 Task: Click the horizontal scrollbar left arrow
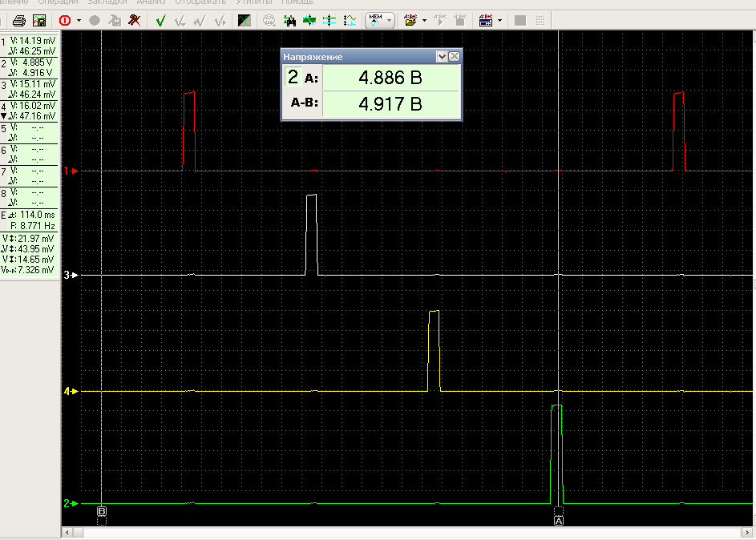coord(67,533)
